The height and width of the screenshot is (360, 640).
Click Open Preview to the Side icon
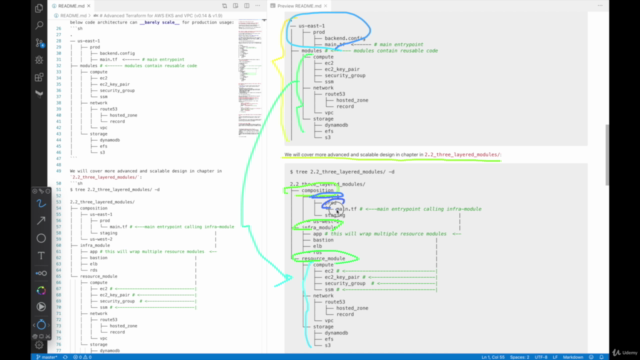(x=236, y=6)
